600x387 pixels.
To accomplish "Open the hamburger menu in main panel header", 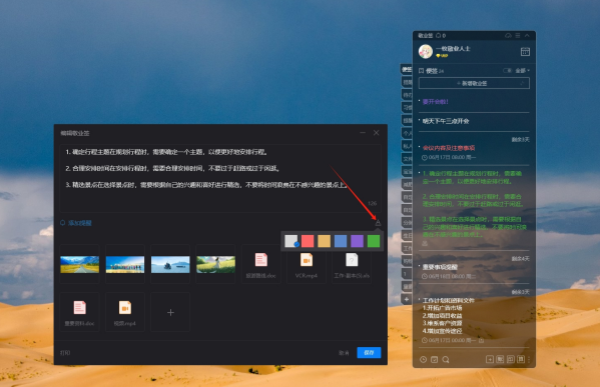I will tap(518, 35).
